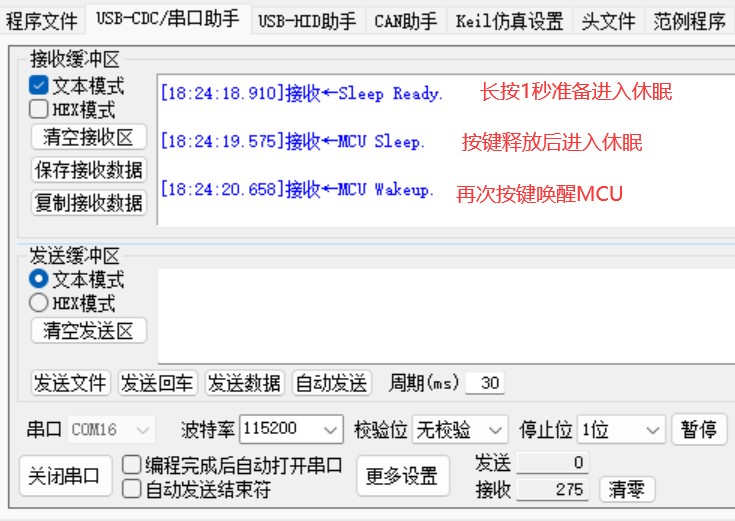Viewport: 735px width, 521px height.
Task: Open 更多设置 button
Action: click(403, 476)
